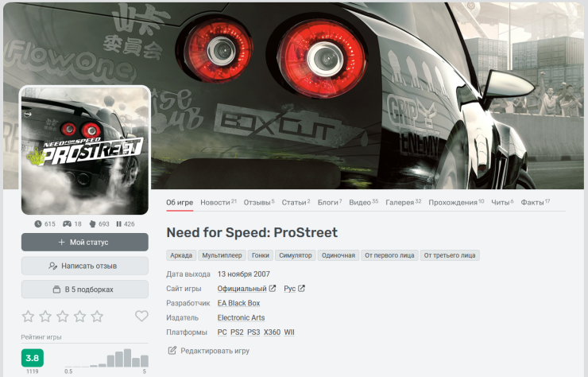Rate the game with the first star

click(x=28, y=317)
